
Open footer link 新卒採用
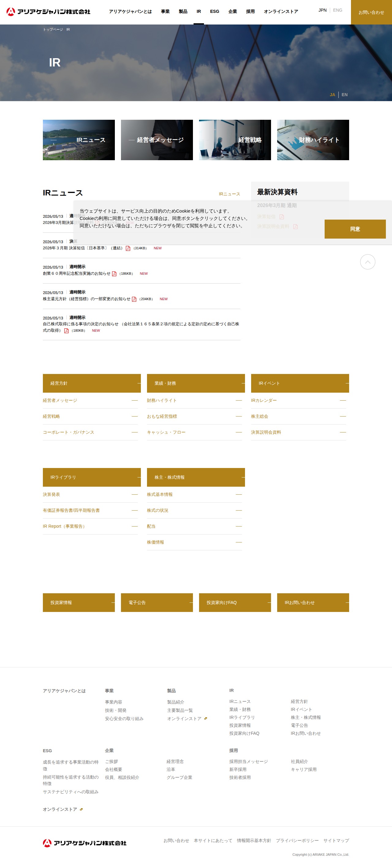(238, 770)
